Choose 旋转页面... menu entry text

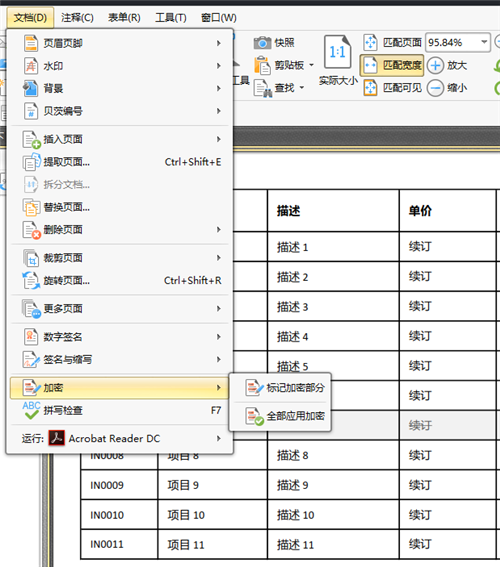(x=67, y=281)
